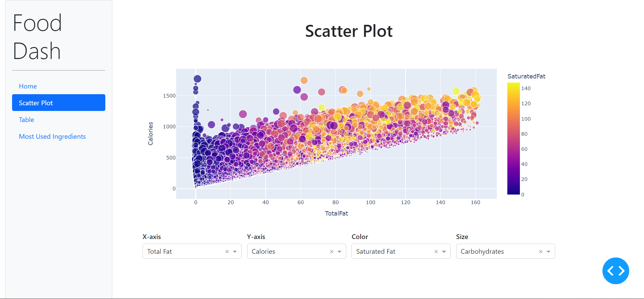The width and height of the screenshot is (644, 299).
Task: Clear the Carbohydrates size selection
Action: 541,251
